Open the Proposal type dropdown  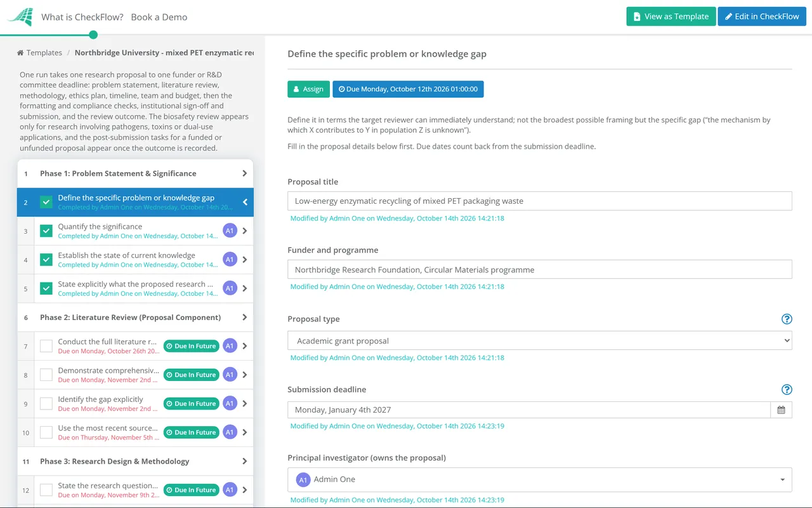pyautogui.click(x=540, y=340)
